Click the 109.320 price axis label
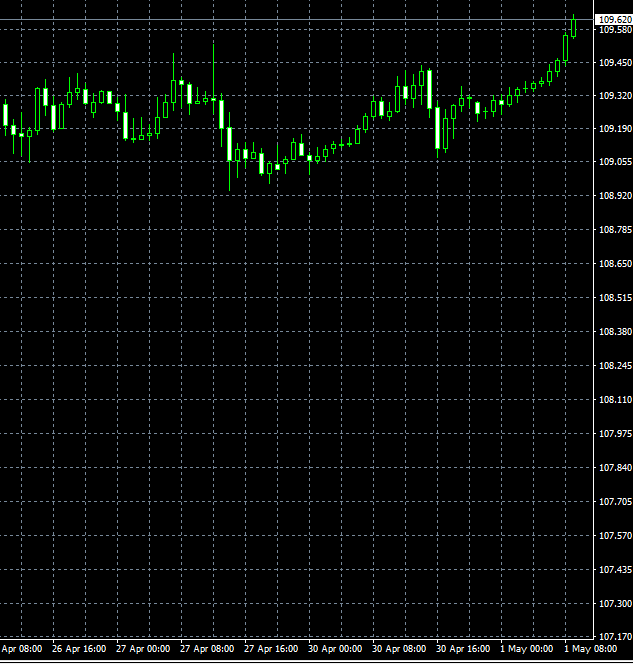The width and height of the screenshot is (633, 665). pos(615,96)
